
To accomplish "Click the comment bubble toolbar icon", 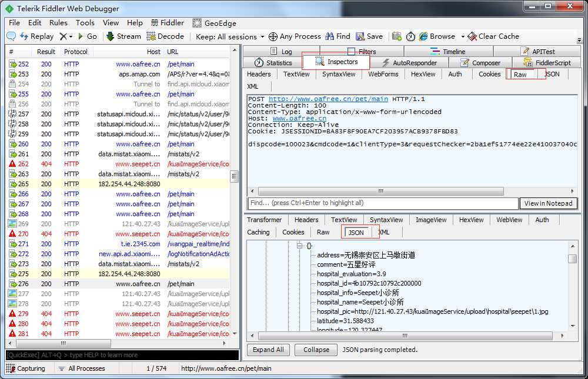I will click(11, 36).
